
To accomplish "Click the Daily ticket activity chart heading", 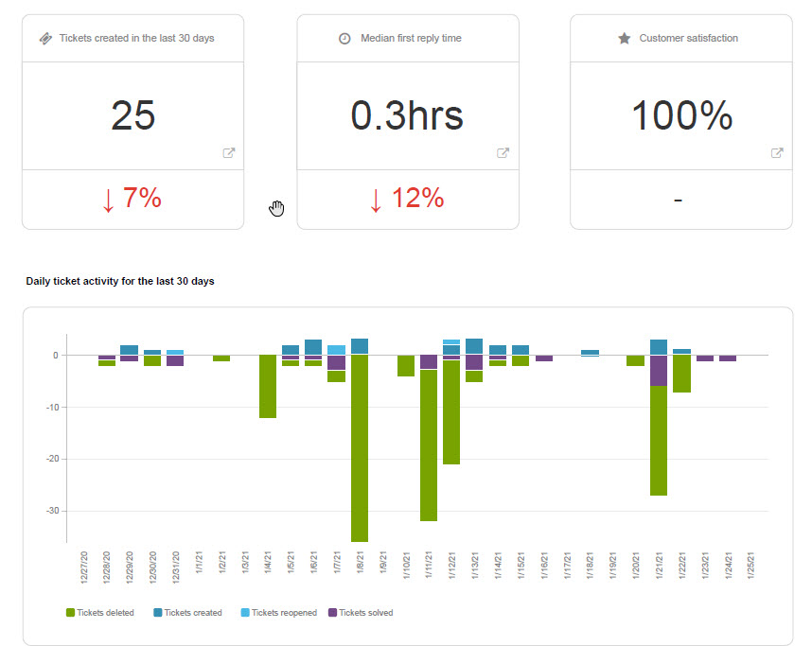I will [x=120, y=281].
